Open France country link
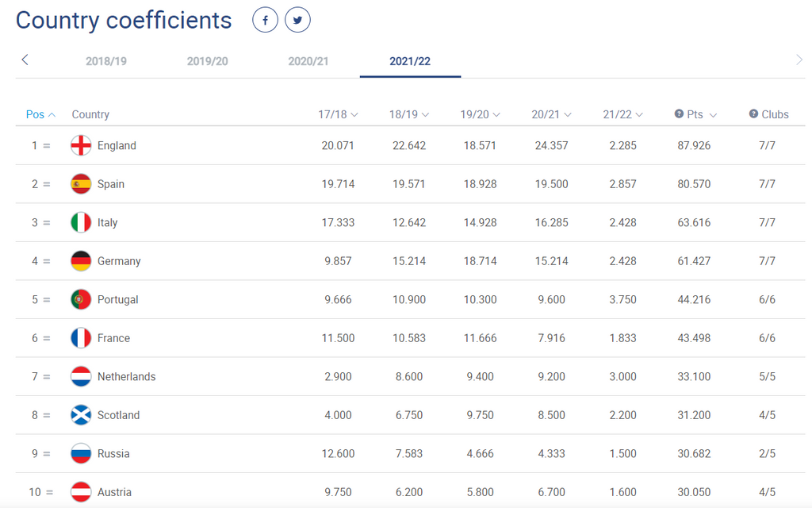The height and width of the screenshot is (508, 812). click(x=113, y=338)
